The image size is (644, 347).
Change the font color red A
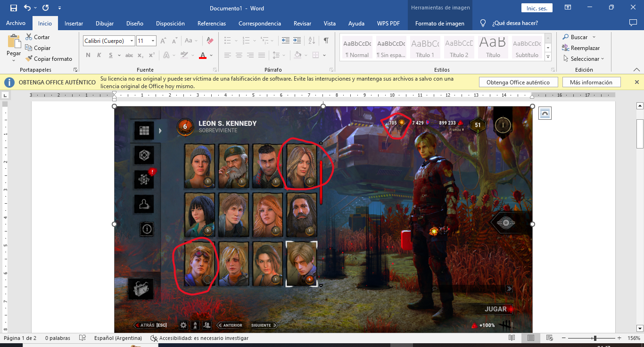click(x=203, y=55)
